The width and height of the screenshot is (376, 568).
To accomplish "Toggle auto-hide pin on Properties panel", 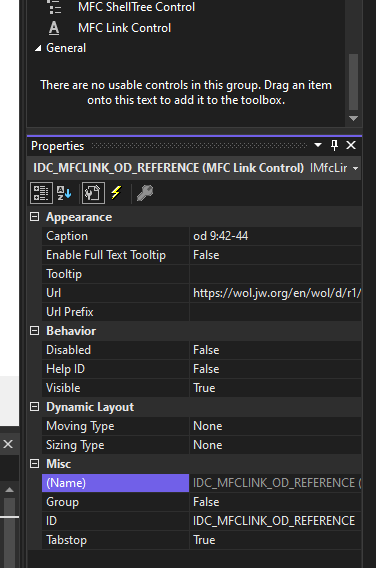I will pyautogui.click(x=334, y=145).
